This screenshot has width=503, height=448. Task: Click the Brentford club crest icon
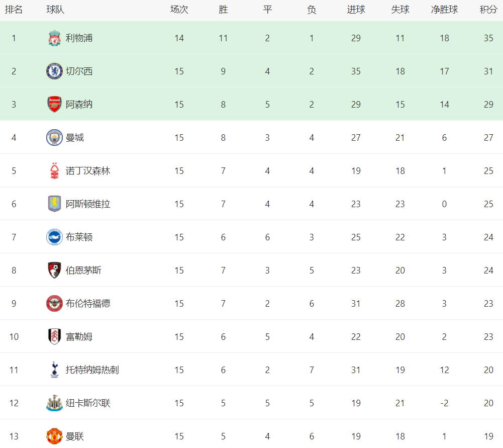(x=55, y=303)
